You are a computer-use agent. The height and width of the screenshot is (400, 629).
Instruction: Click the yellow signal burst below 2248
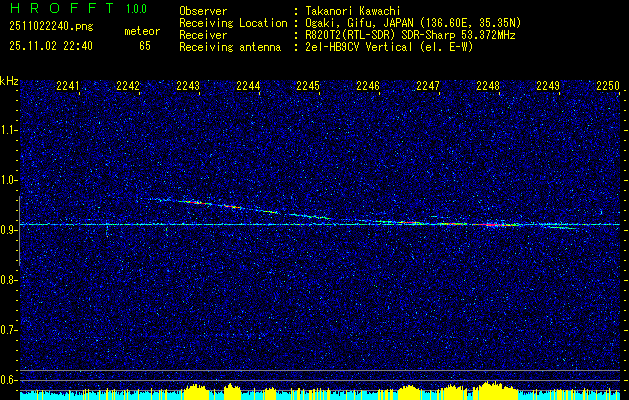point(494,391)
